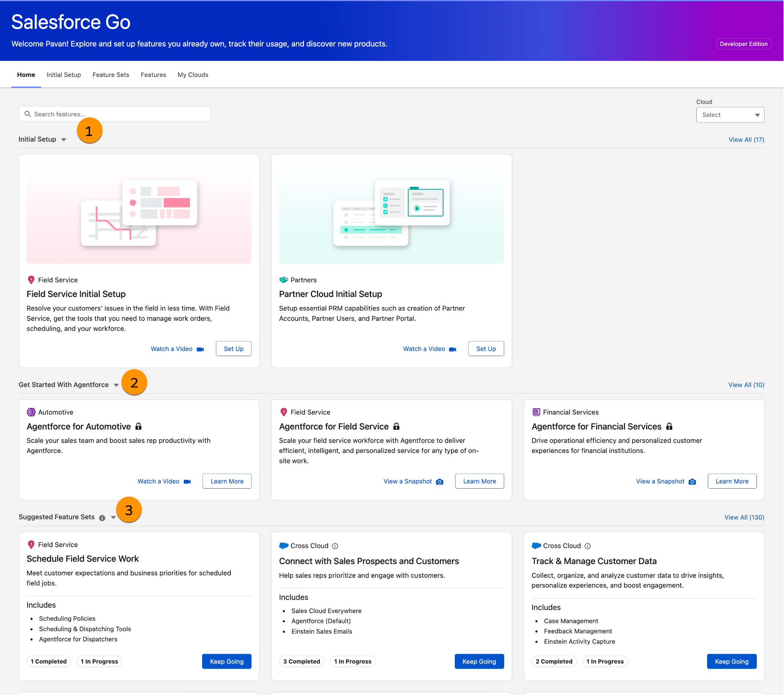
Task: Click Feedback Management in the Includes list
Action: (578, 631)
